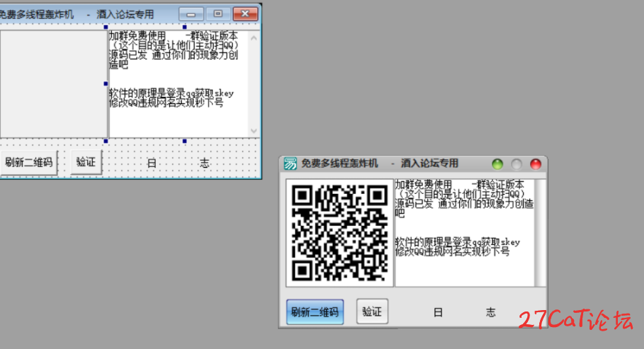Click empty picture box in design window
This screenshot has height=349, width=644.
pyautogui.click(x=53, y=84)
